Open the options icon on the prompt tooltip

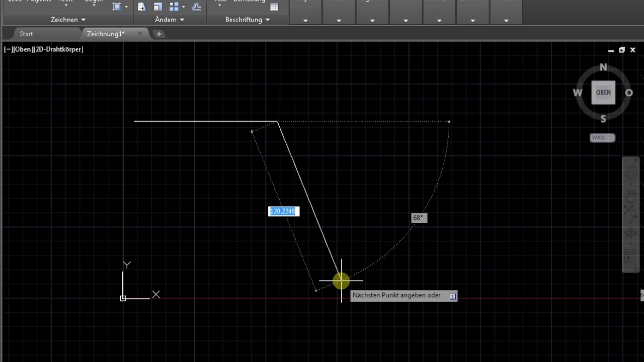[453, 296]
